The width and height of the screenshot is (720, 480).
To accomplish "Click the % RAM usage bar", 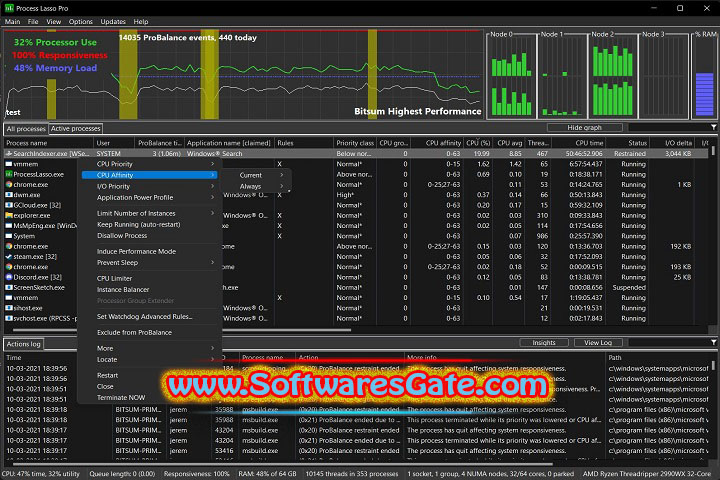I will [x=704, y=94].
